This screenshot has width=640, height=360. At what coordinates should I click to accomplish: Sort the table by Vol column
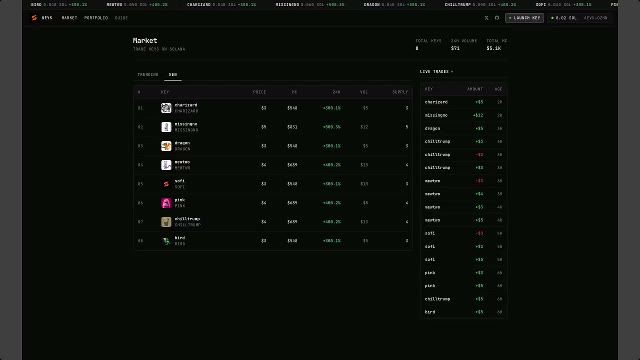click(364, 92)
